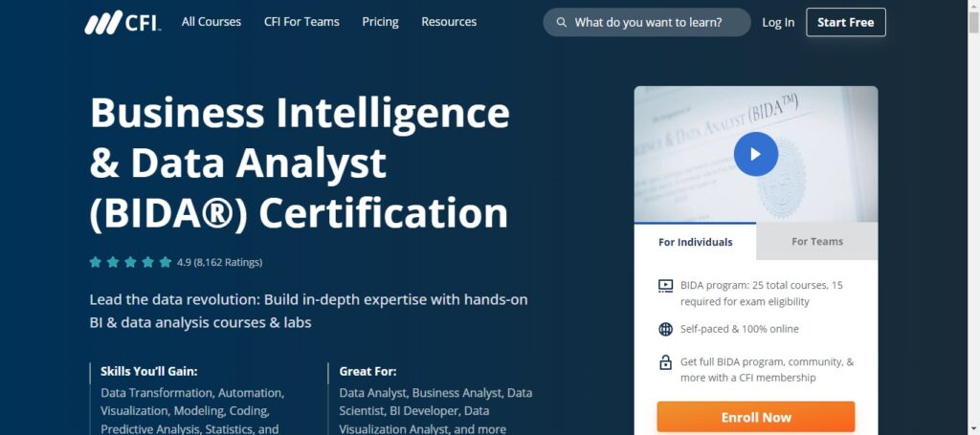Select the For Individuals tab
The width and height of the screenshot is (980, 435).
coord(695,242)
